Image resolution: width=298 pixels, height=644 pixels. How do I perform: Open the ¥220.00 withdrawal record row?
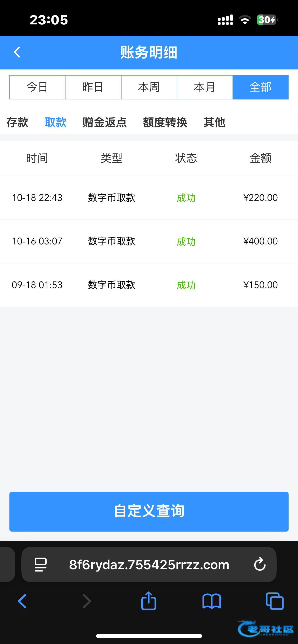click(149, 198)
